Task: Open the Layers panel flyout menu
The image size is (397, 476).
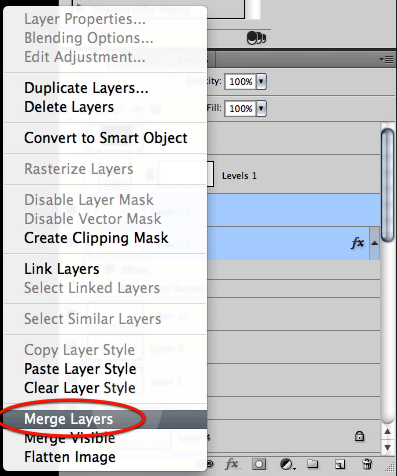Action: tap(386, 60)
